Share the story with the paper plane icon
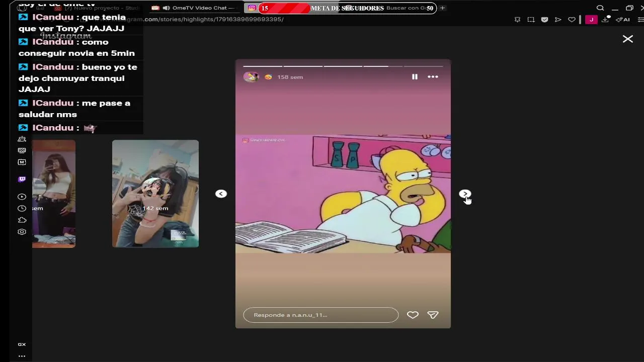This screenshot has width=644, height=362. (433, 315)
